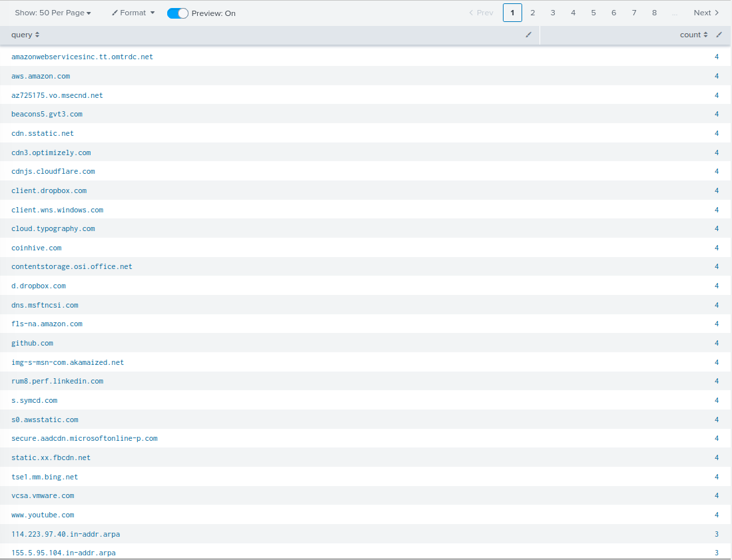Click count 4 in www.youtube.com row
The width and height of the screenshot is (732, 560).
[717, 515]
